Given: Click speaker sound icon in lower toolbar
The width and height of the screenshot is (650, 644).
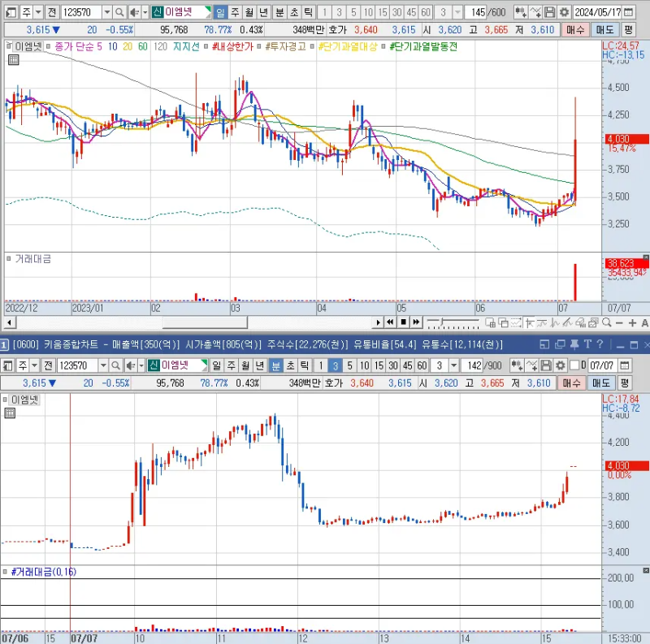Looking at the screenshot, I should pos(131,365).
